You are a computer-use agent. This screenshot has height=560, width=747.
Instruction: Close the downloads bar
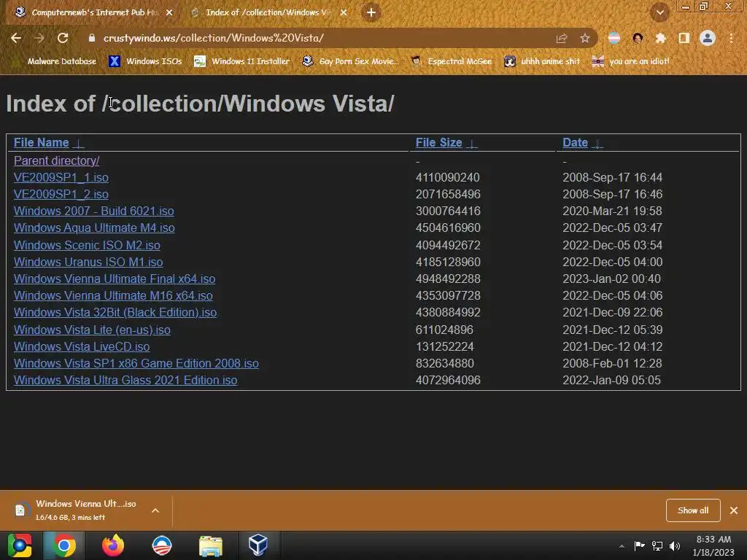click(x=734, y=510)
